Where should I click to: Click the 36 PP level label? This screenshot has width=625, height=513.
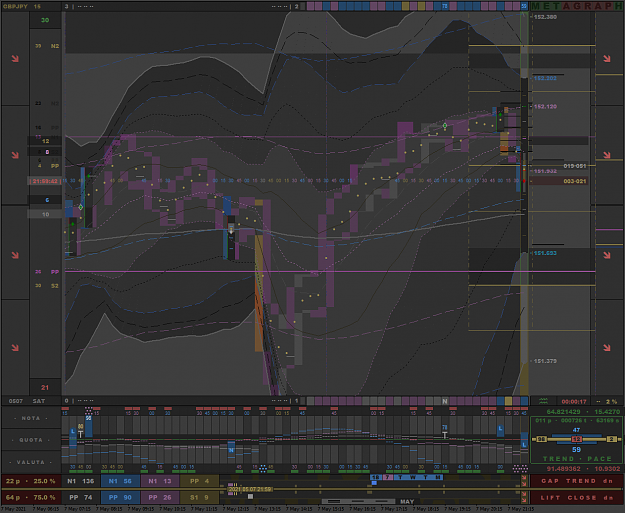(47, 272)
